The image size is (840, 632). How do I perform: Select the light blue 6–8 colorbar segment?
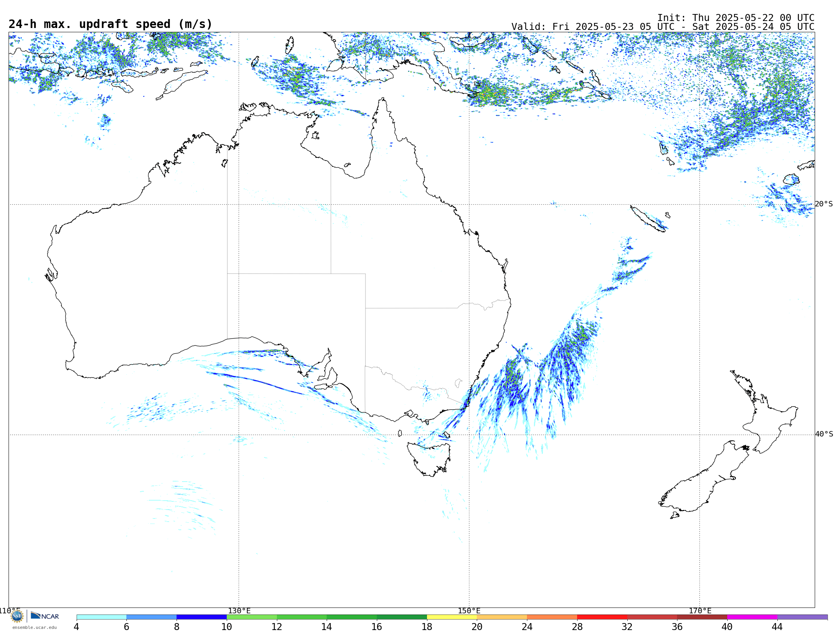[152, 617]
